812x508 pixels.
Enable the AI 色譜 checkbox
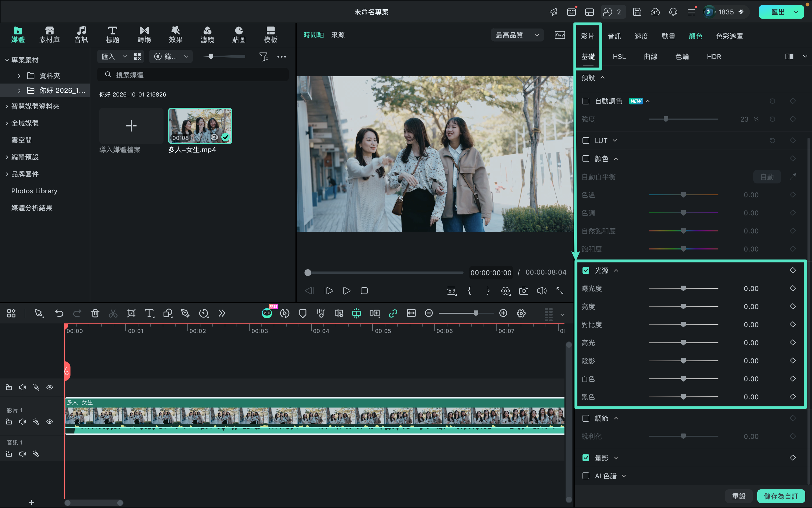click(x=586, y=476)
